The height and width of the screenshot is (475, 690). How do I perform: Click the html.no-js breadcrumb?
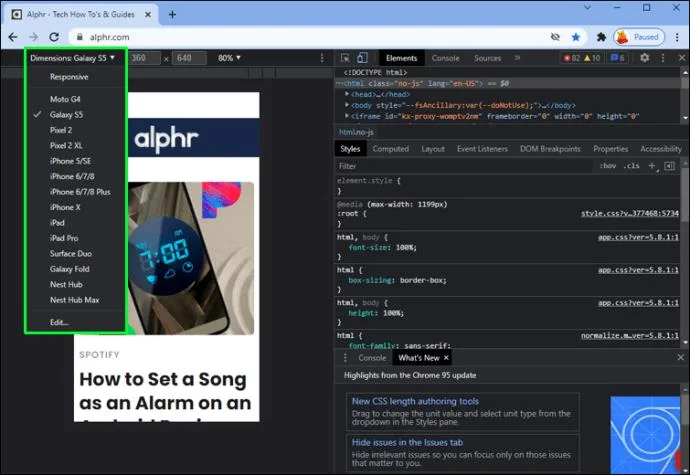[356, 132]
